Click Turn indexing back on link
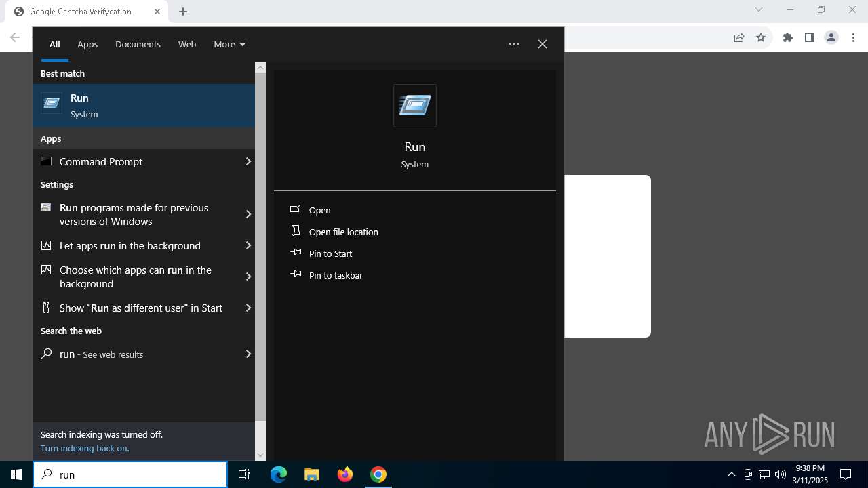868x488 pixels. [x=85, y=448]
